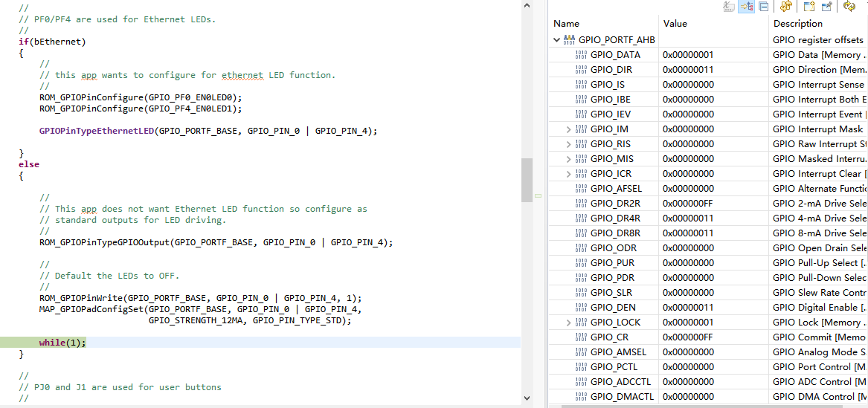Click the register icon beside GPIO_DIR
The width and height of the screenshot is (868, 408).
click(581, 70)
